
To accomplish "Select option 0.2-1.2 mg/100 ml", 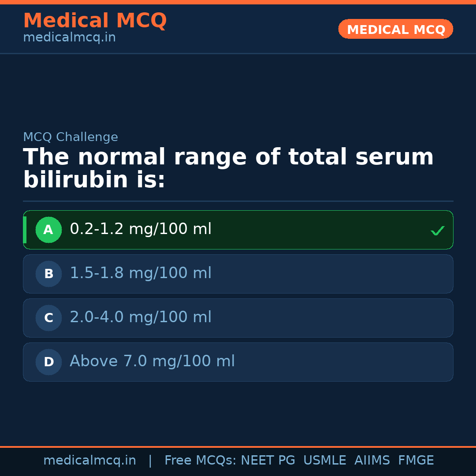I will pyautogui.click(x=141, y=229).
